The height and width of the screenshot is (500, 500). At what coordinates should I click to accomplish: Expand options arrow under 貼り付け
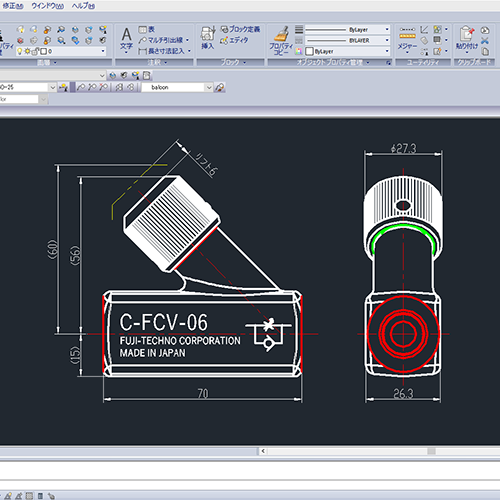[467, 53]
